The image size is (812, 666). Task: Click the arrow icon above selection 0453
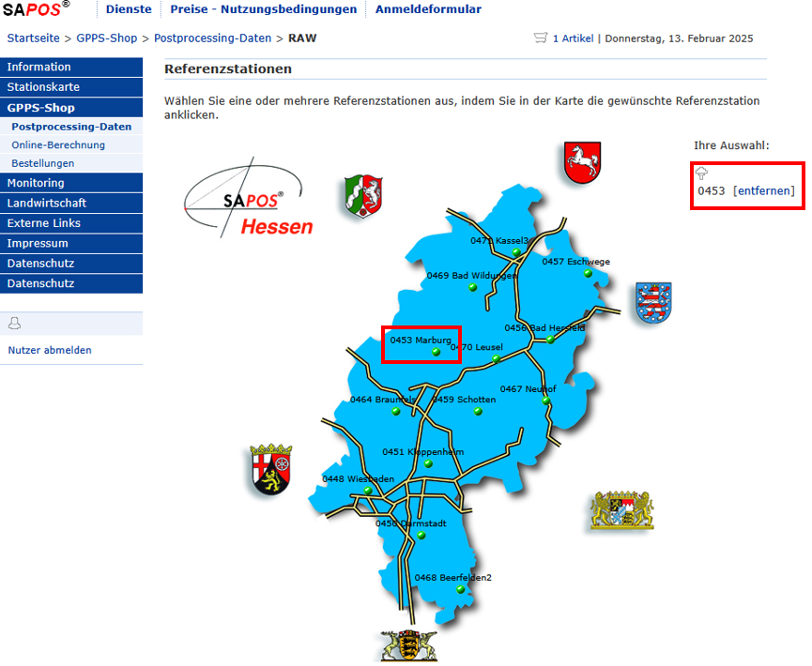point(701,174)
